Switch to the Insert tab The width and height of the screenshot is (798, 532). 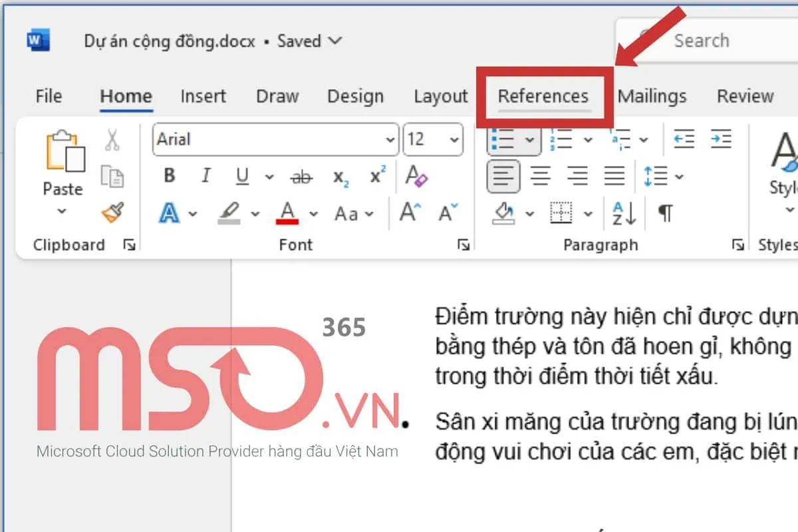[x=203, y=96]
